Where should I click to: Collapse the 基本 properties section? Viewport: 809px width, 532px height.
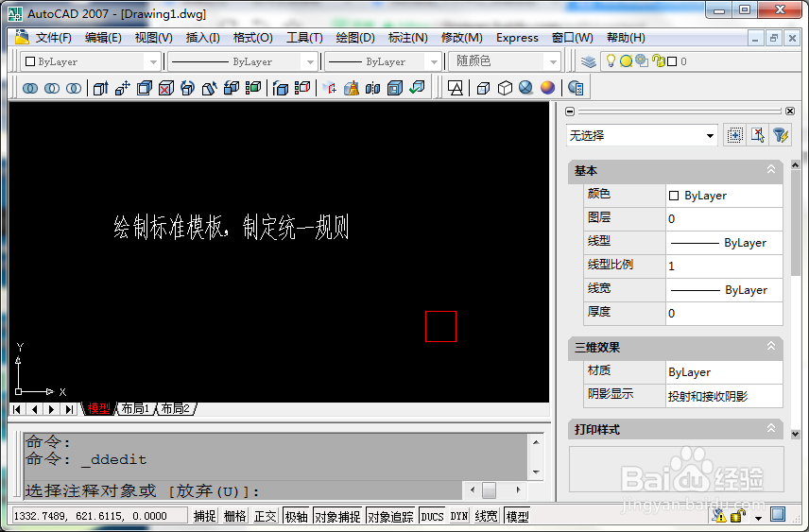pos(771,169)
